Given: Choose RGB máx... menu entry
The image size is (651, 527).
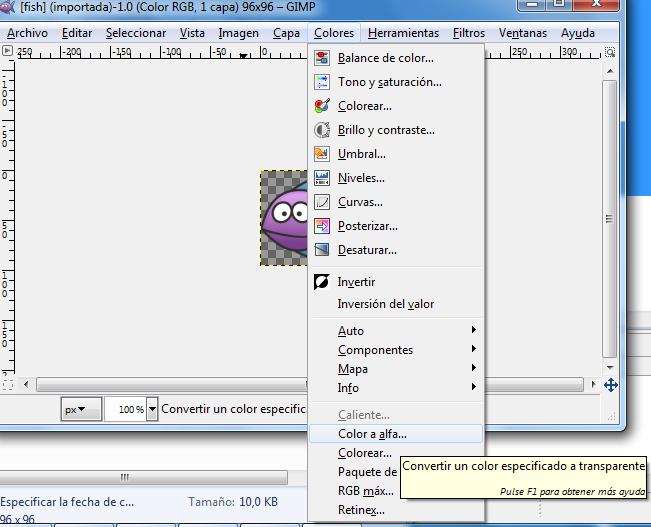Looking at the screenshot, I should click(366, 491).
